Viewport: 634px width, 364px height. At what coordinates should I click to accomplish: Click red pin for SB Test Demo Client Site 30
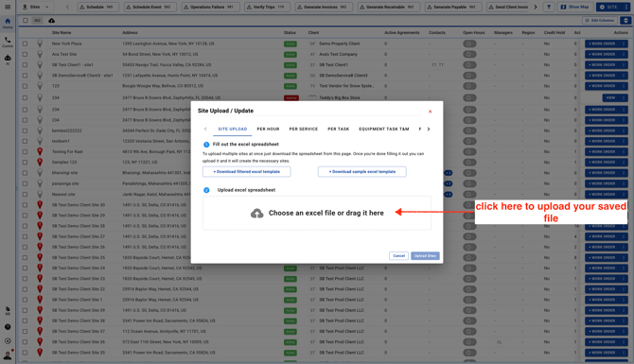[x=40, y=205]
